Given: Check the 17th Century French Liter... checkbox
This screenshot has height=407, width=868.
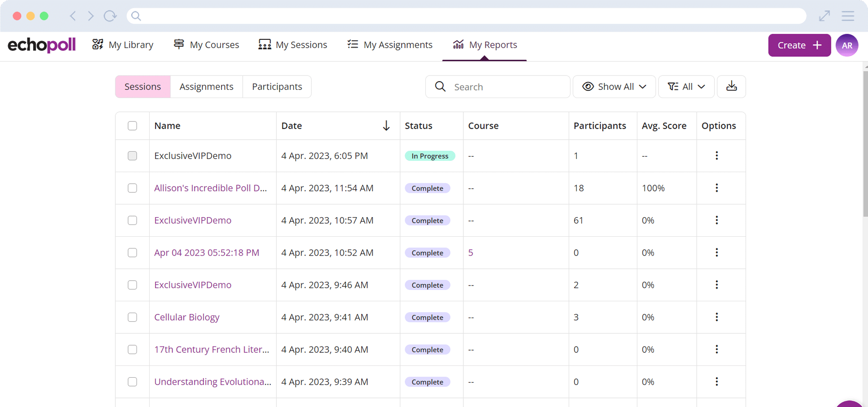Looking at the screenshot, I should click(x=132, y=349).
